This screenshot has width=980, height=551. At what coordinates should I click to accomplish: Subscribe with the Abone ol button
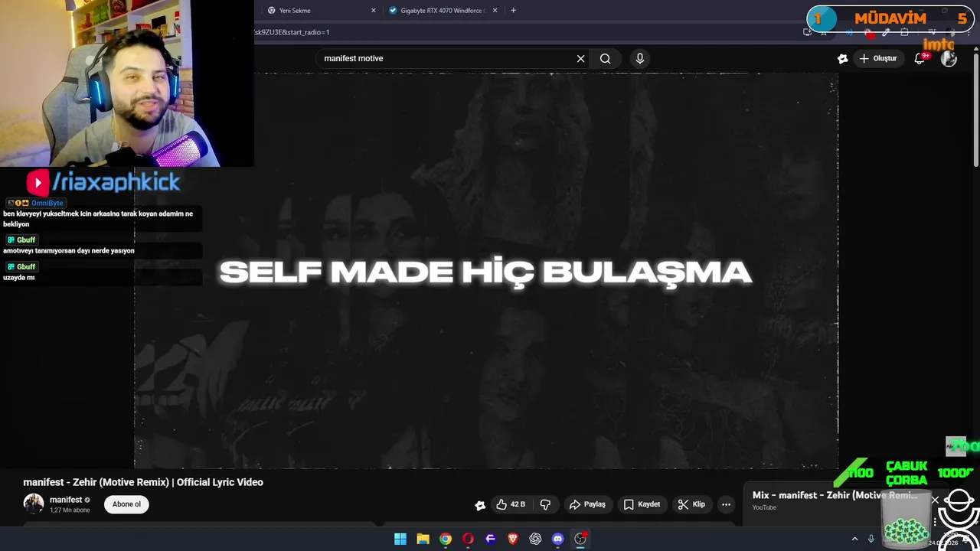[x=126, y=504]
